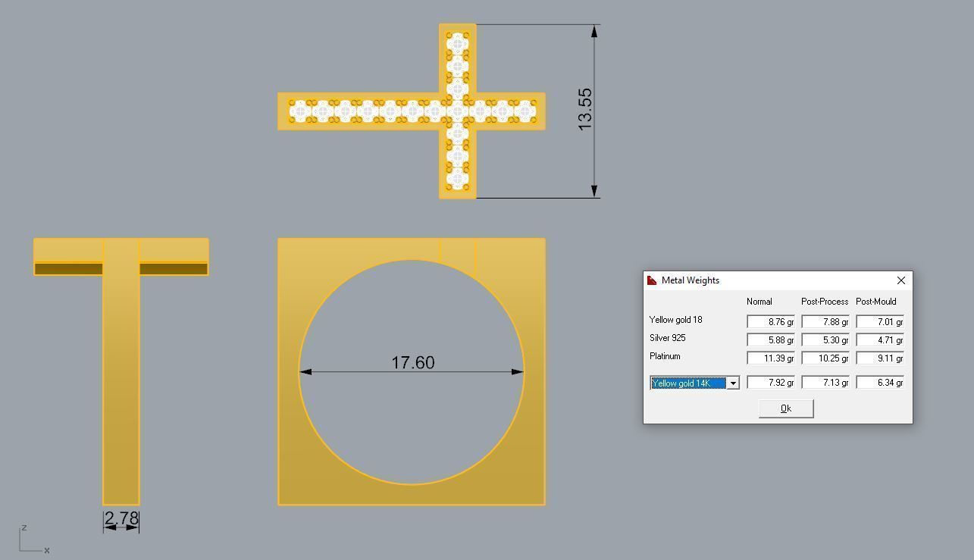
Task: Click the Platinum label
Action: tap(665, 356)
